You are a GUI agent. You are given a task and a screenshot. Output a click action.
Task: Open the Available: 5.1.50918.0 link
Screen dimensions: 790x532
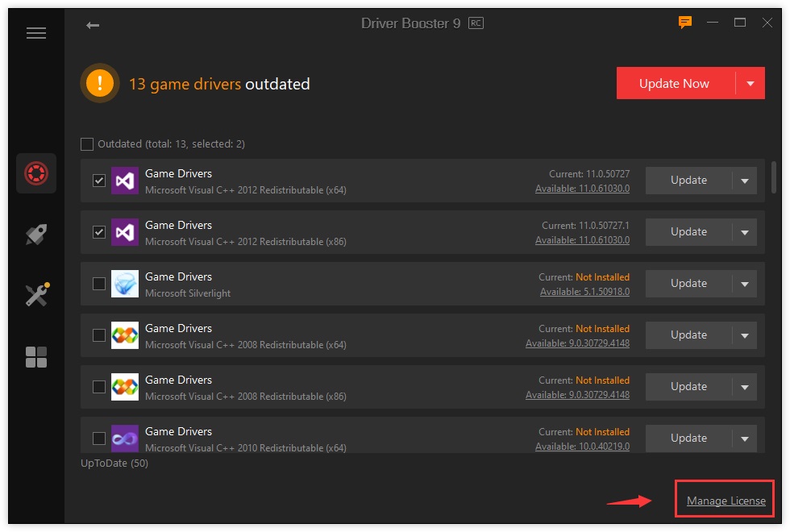point(585,292)
